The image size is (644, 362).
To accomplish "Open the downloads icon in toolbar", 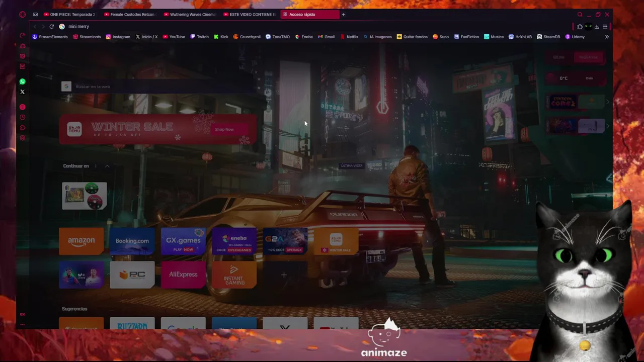I will tap(597, 27).
